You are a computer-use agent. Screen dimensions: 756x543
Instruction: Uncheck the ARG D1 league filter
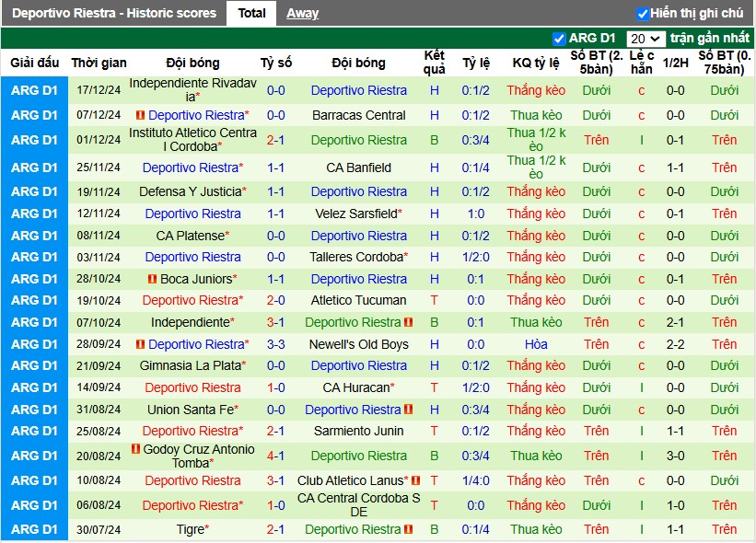(x=559, y=38)
